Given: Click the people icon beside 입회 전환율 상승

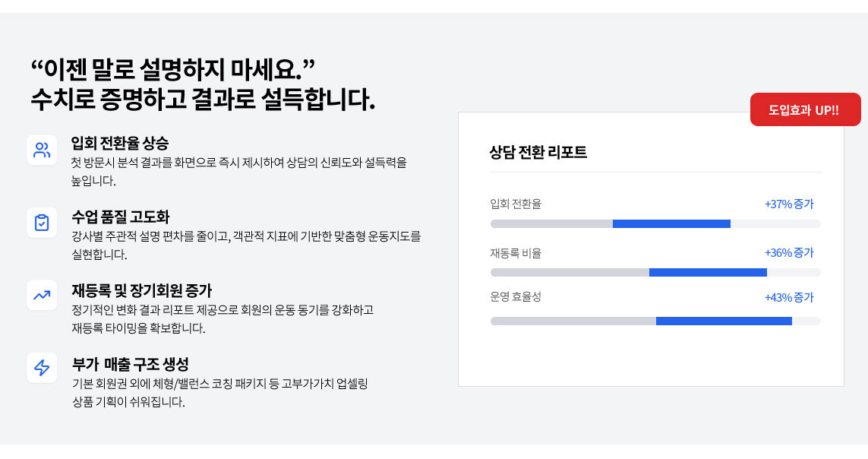Looking at the screenshot, I should tap(42, 150).
